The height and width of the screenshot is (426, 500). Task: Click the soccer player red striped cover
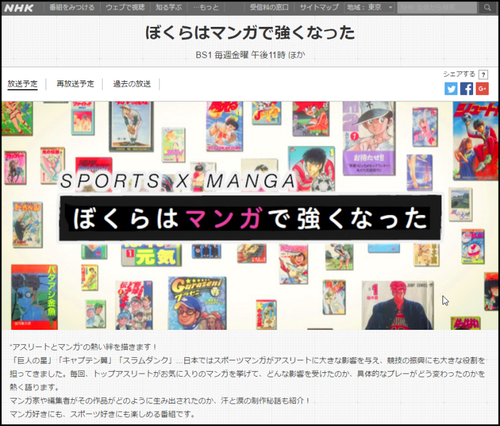click(x=312, y=168)
